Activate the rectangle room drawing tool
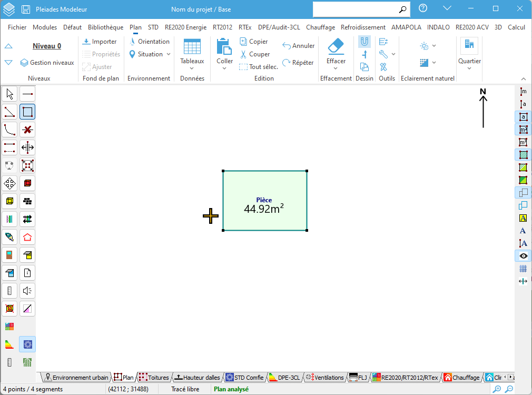532x395 pixels. [27, 112]
